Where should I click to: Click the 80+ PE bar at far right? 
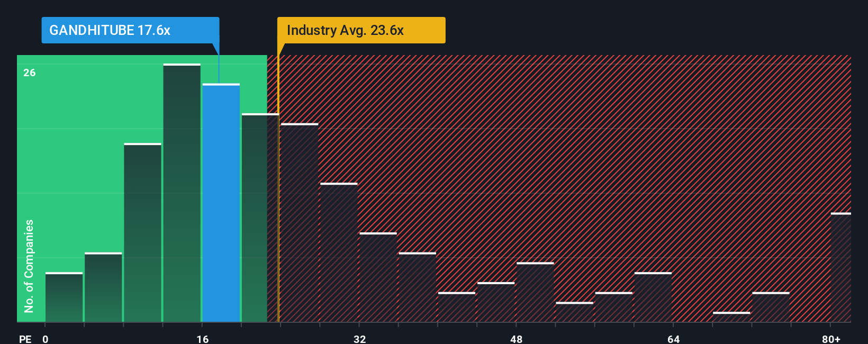click(x=841, y=267)
